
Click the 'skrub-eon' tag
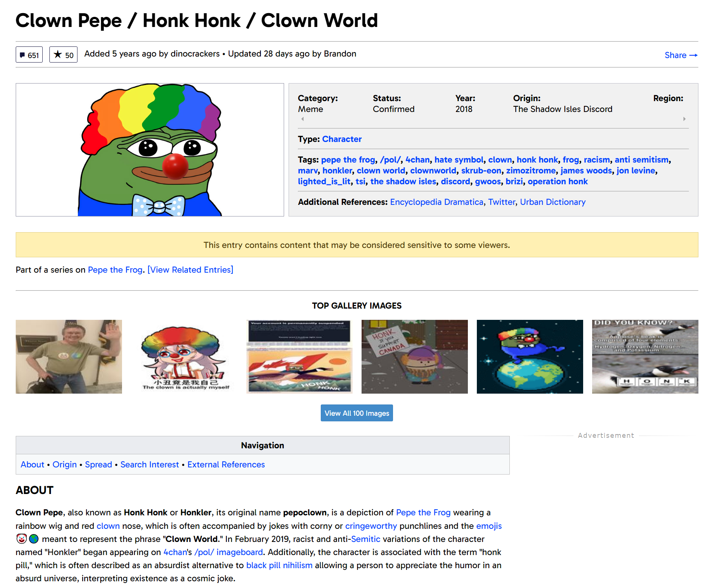[x=481, y=170]
